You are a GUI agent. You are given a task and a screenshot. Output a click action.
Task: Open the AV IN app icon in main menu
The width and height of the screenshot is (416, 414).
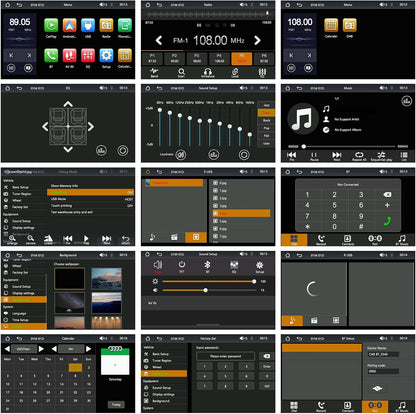pos(70,56)
